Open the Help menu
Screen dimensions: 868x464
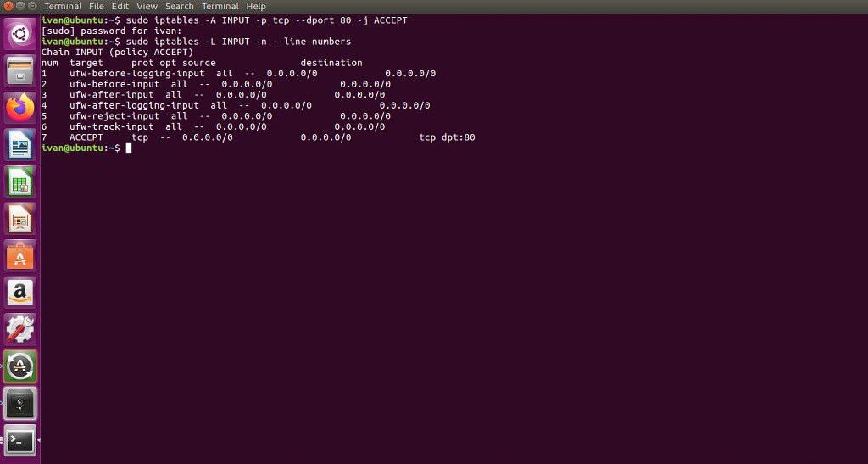point(256,6)
